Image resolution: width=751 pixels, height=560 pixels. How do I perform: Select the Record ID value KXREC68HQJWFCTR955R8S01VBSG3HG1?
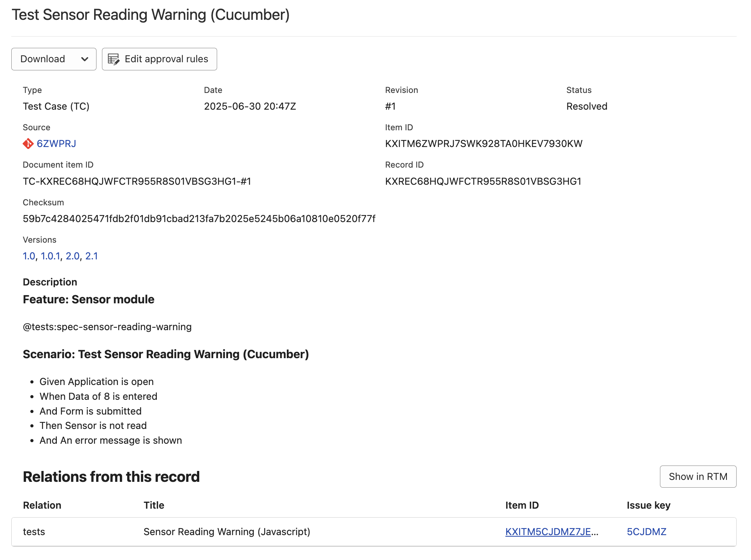tap(483, 182)
